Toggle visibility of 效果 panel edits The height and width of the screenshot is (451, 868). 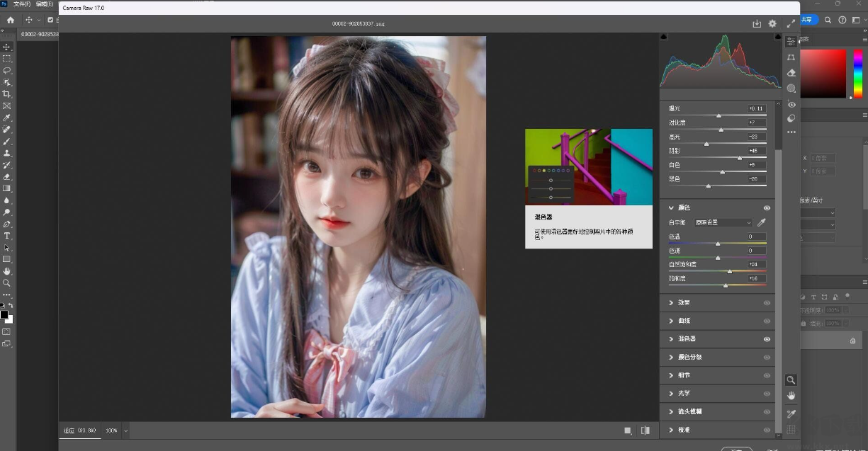click(x=767, y=302)
